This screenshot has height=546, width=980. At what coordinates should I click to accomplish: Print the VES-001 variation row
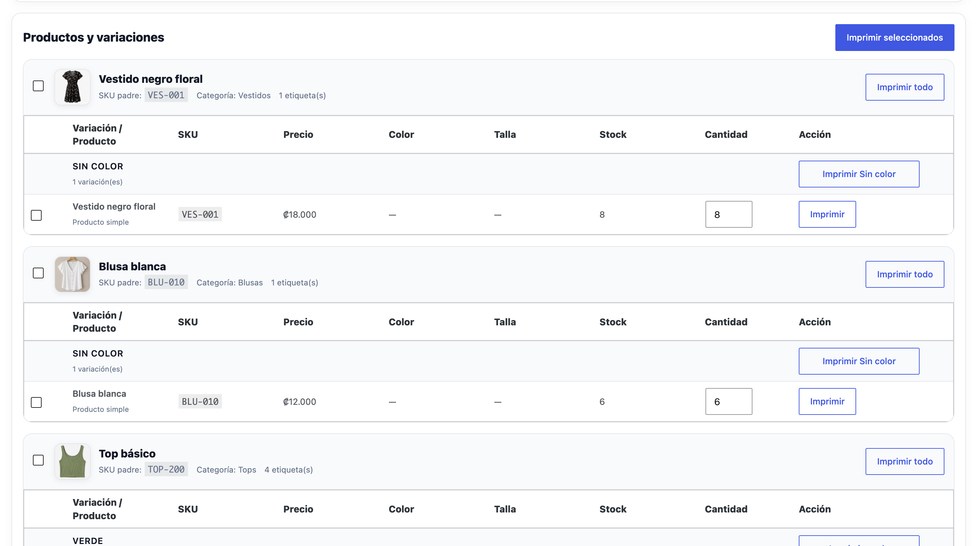tap(827, 214)
